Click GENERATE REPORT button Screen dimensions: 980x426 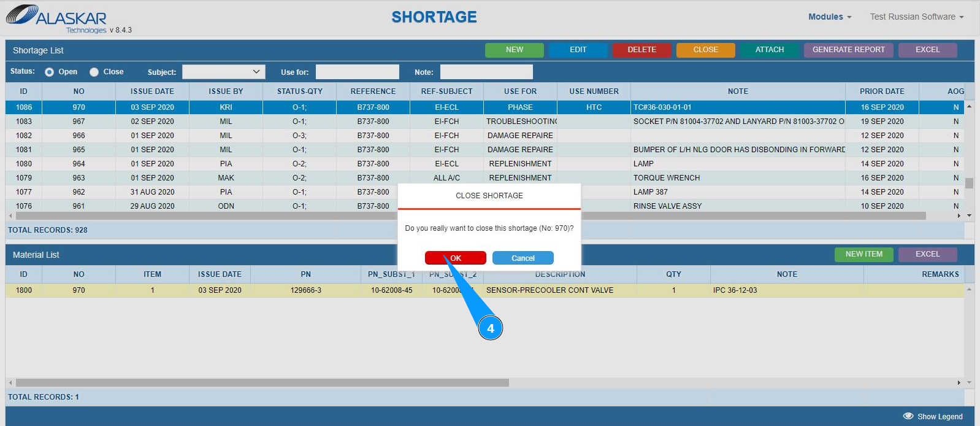pos(849,50)
